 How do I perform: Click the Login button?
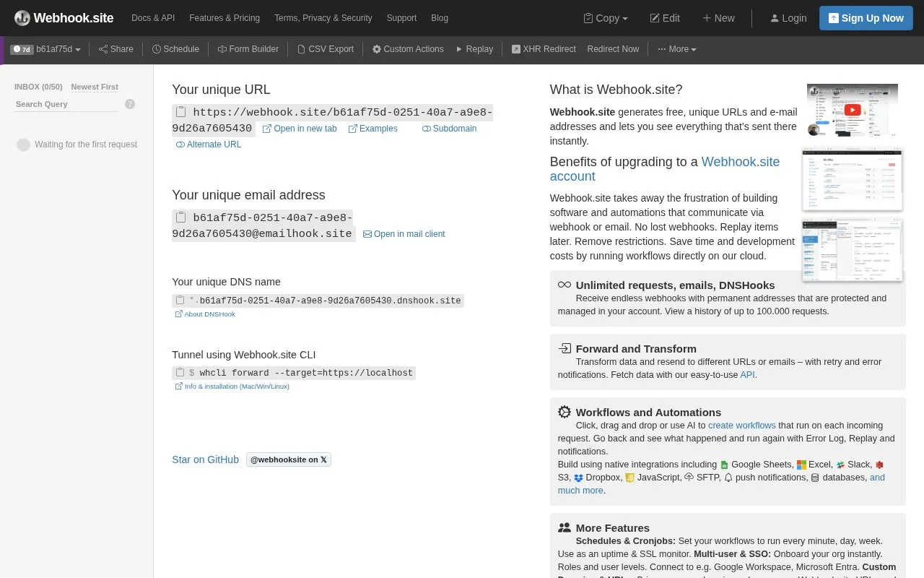click(788, 18)
